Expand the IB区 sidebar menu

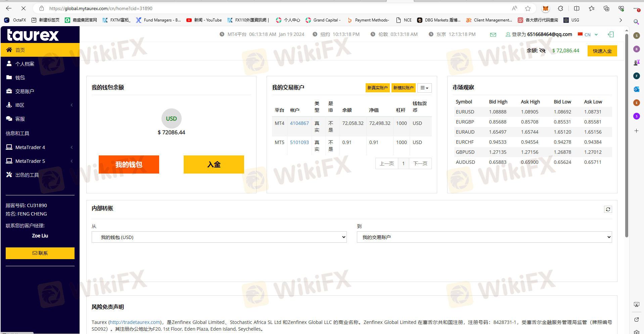pos(40,105)
